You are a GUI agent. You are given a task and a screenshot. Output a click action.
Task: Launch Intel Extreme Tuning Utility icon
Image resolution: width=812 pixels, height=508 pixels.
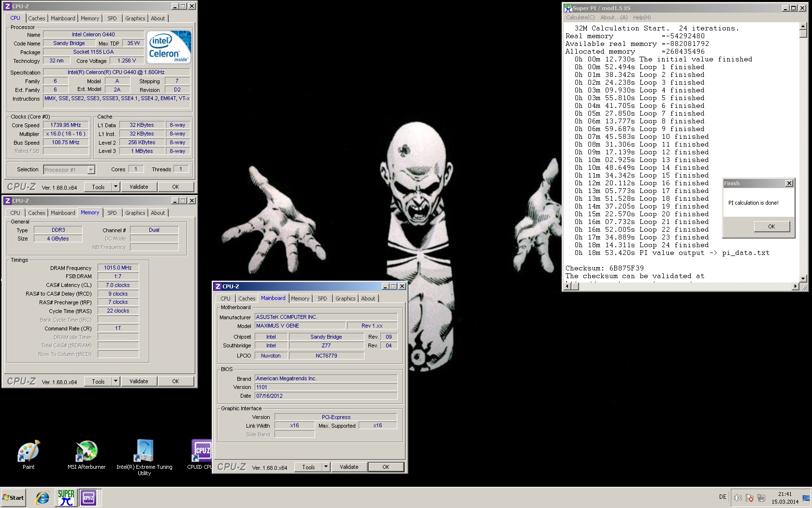coord(145,457)
